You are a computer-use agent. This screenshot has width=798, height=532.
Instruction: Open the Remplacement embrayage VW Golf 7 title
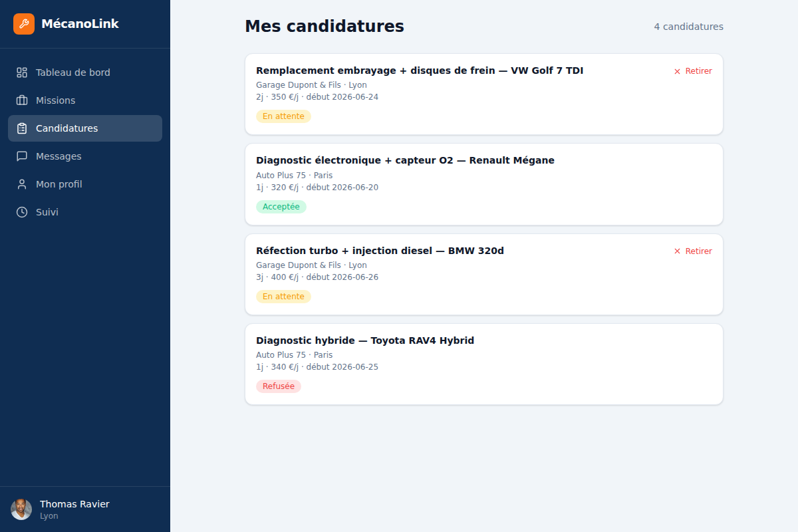tap(420, 70)
